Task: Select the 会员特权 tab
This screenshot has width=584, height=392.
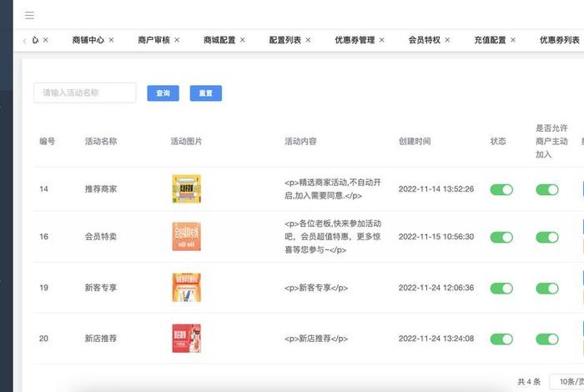Action: coord(424,40)
